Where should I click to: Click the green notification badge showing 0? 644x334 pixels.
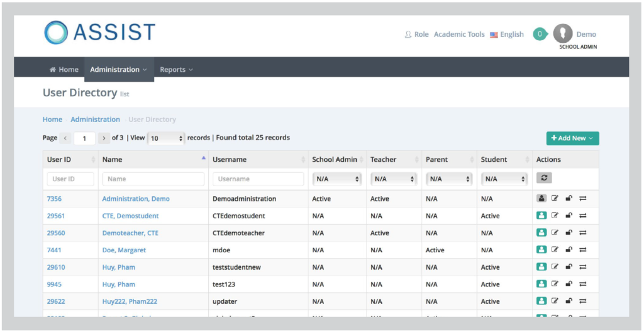540,34
